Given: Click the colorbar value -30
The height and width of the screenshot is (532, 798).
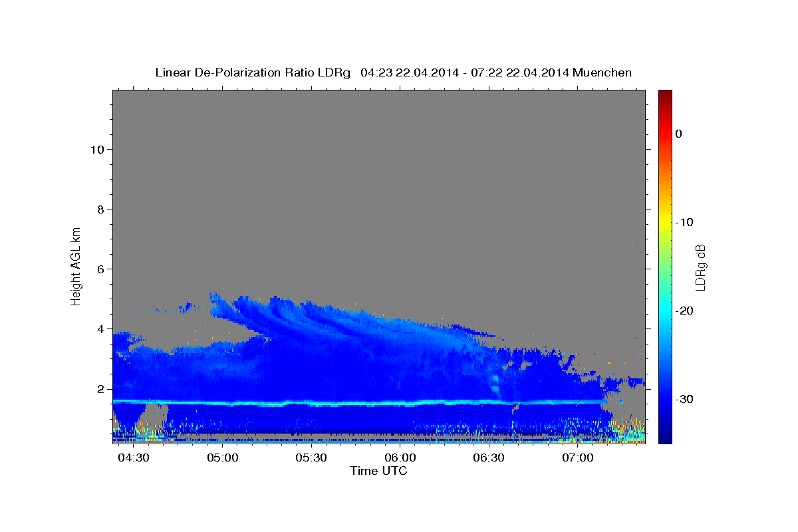Looking at the screenshot, I should pyautogui.click(x=684, y=399).
